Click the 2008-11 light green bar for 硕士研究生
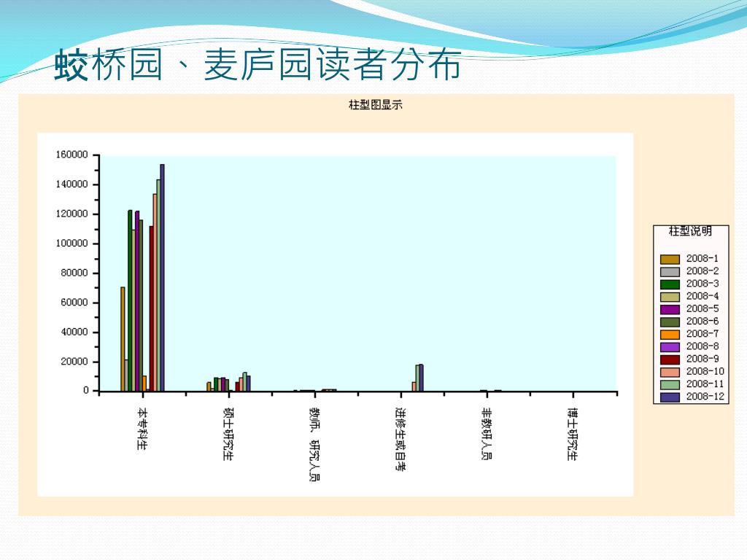The height and width of the screenshot is (560, 747). point(245,382)
